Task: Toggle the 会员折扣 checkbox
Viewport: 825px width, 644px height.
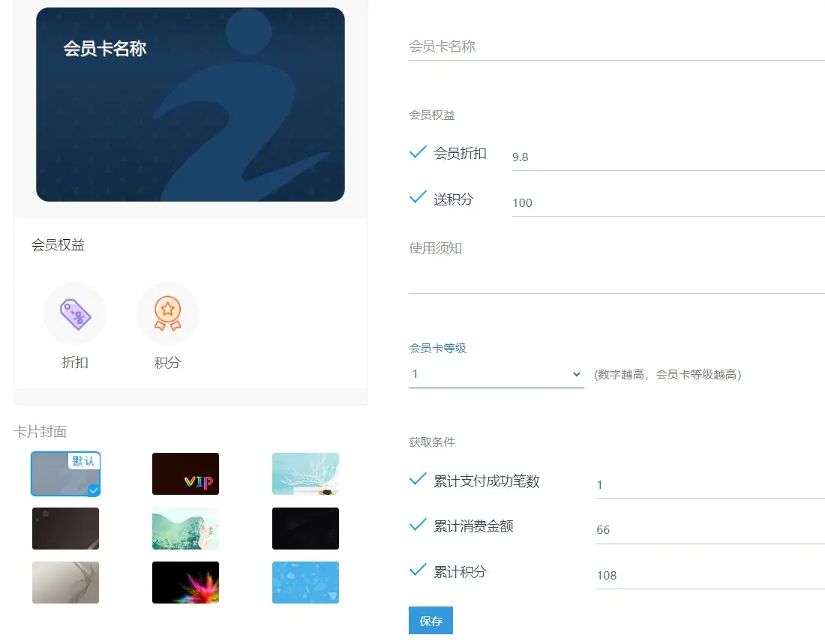Action: pos(418,153)
